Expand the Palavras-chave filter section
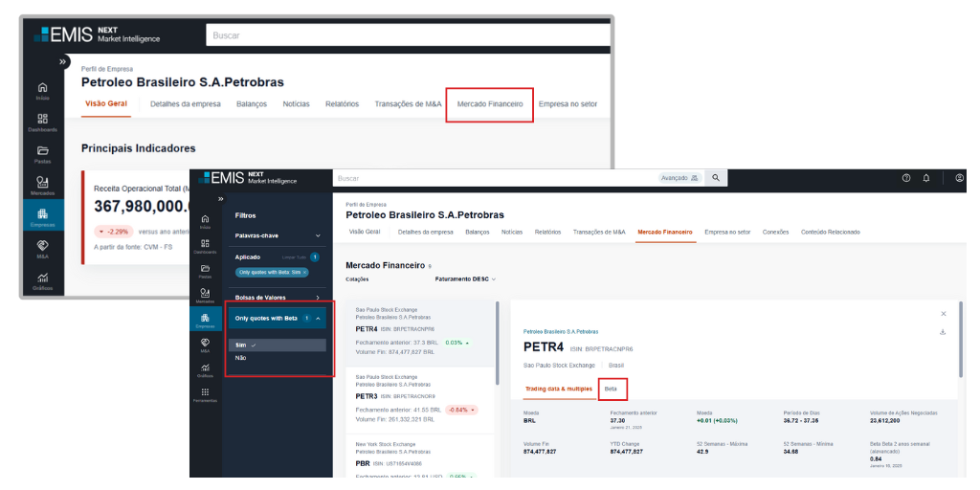 (318, 235)
